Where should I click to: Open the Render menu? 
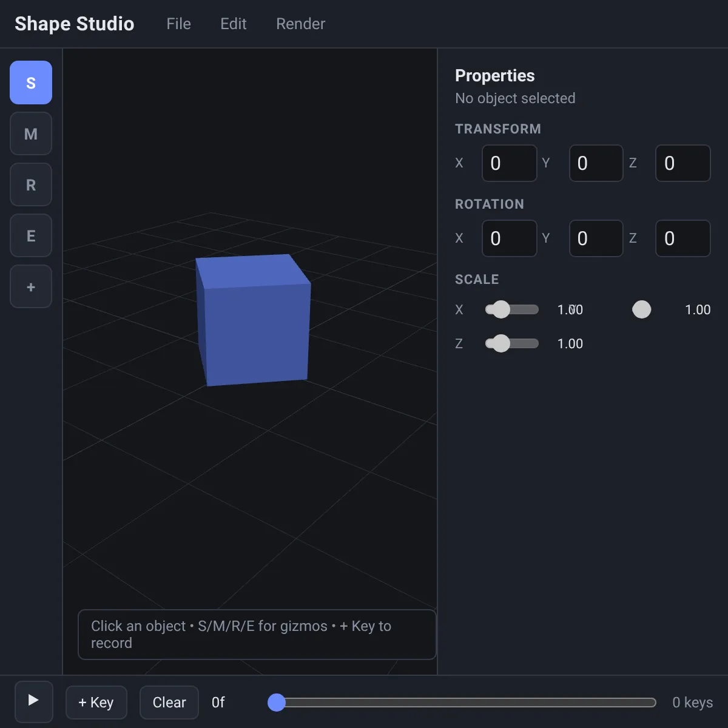[300, 24]
